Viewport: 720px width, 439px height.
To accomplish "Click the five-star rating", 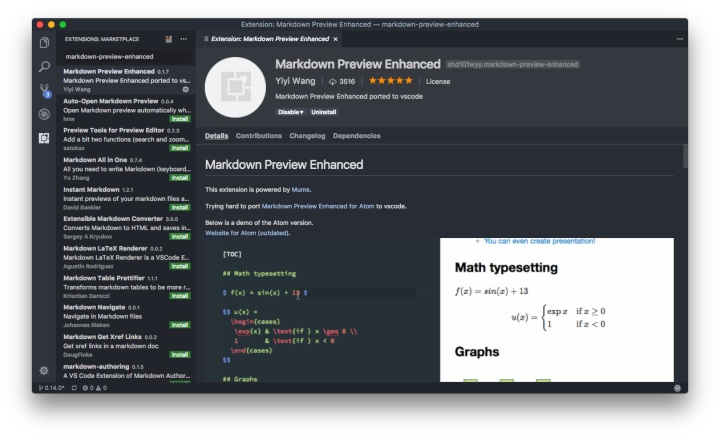I will click(x=390, y=81).
